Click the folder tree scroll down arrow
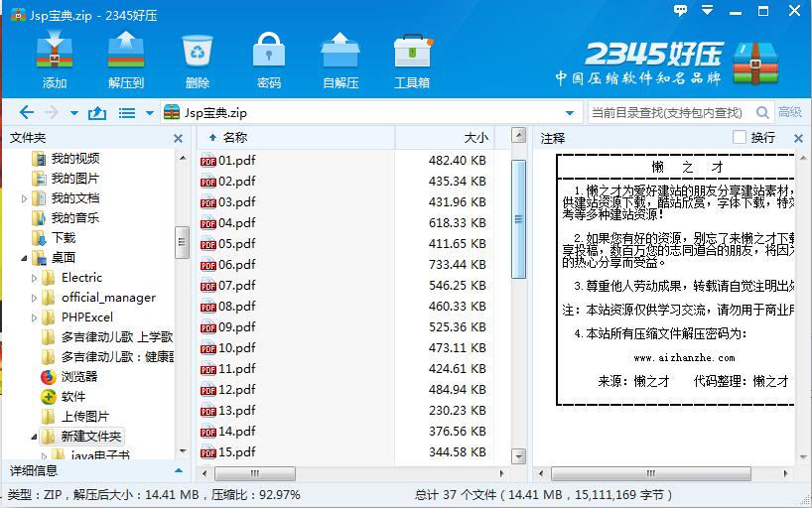 (183, 451)
